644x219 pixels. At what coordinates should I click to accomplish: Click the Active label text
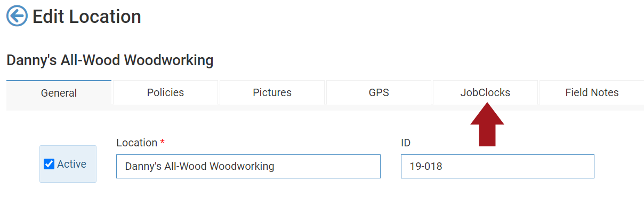(71, 164)
